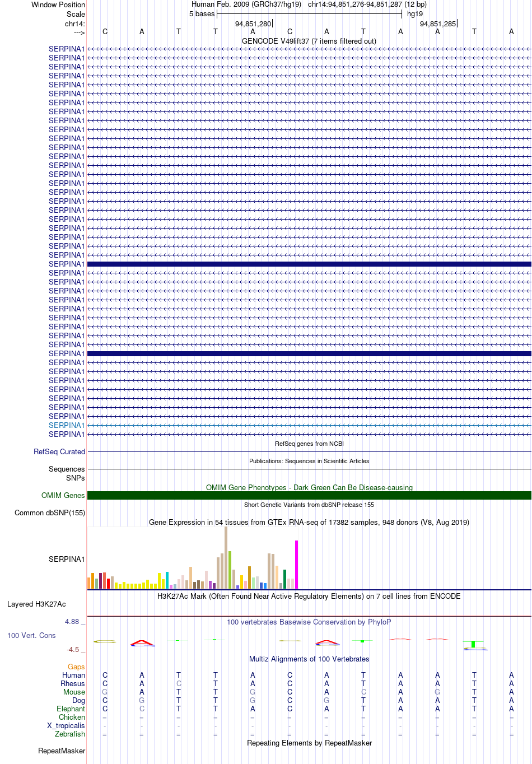
Task: Open the 100 Vert. Cons label
Action: click(x=31, y=635)
